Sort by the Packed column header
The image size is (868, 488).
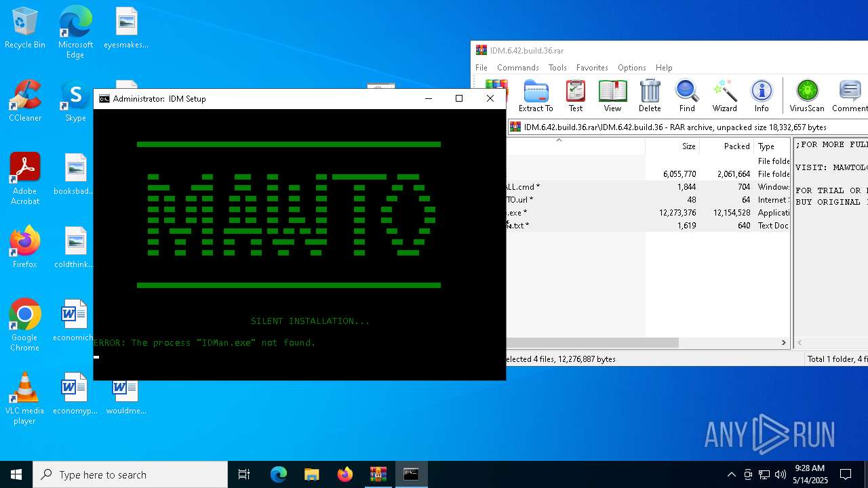pyautogui.click(x=726, y=146)
